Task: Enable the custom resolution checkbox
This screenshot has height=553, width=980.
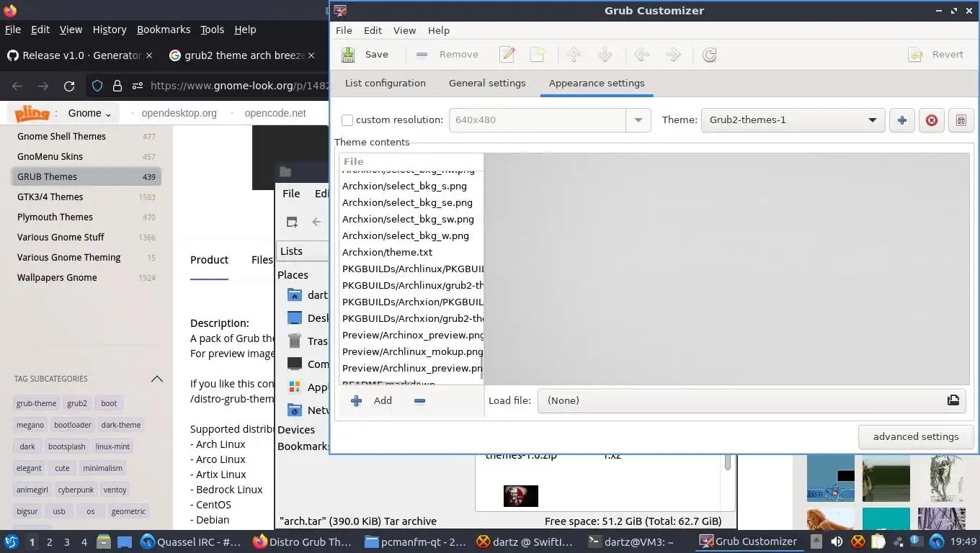Action: tap(347, 120)
